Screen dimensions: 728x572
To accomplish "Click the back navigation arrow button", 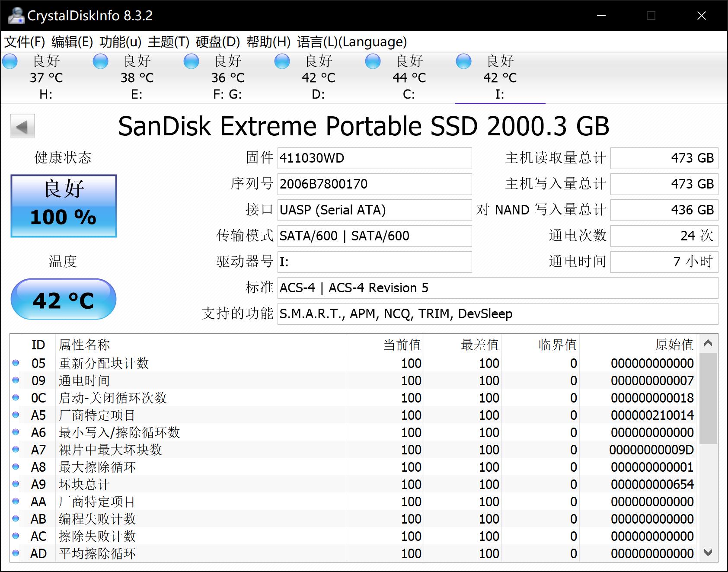I will [x=22, y=127].
